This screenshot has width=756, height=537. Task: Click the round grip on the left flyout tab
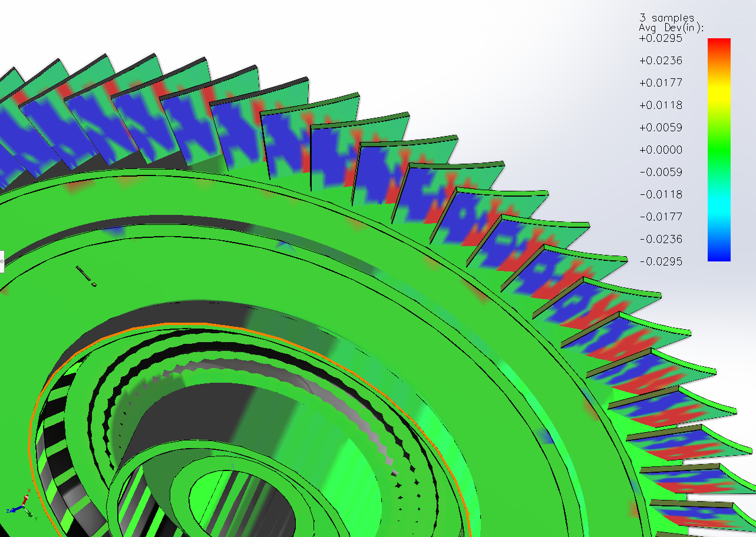click(x=2, y=261)
